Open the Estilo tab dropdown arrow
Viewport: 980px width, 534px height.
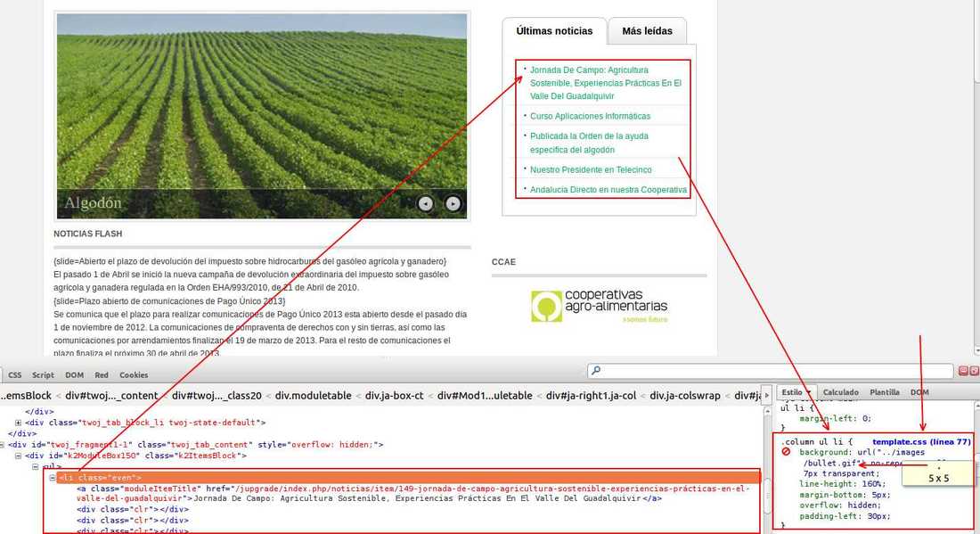pos(808,392)
